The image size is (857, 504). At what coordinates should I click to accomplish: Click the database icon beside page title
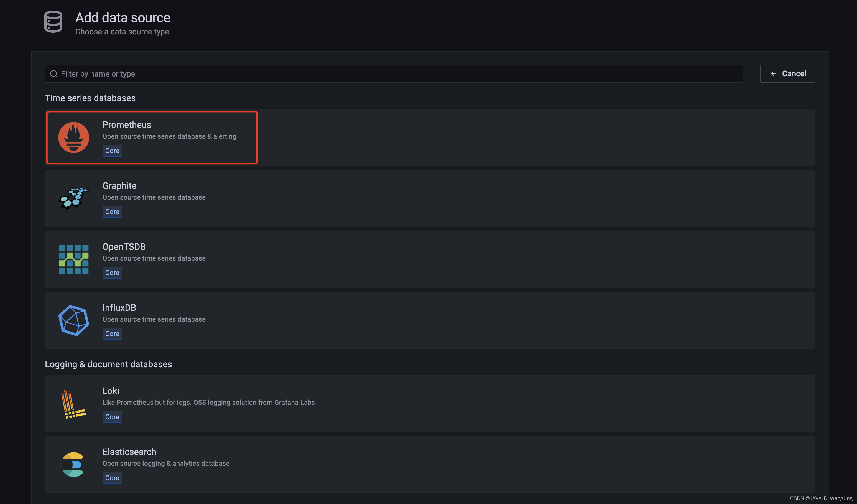pyautogui.click(x=53, y=22)
